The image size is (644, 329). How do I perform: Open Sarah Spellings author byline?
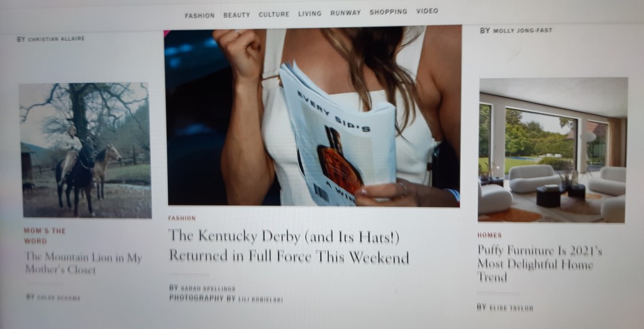(208, 289)
